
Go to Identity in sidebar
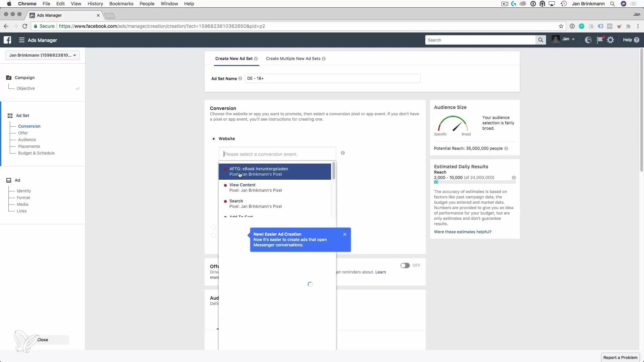click(24, 191)
